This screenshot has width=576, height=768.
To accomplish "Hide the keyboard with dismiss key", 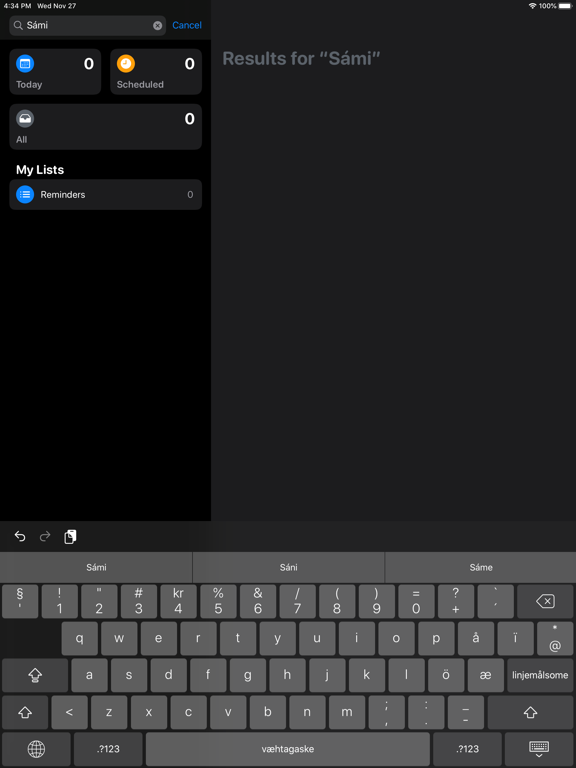I will [539, 749].
